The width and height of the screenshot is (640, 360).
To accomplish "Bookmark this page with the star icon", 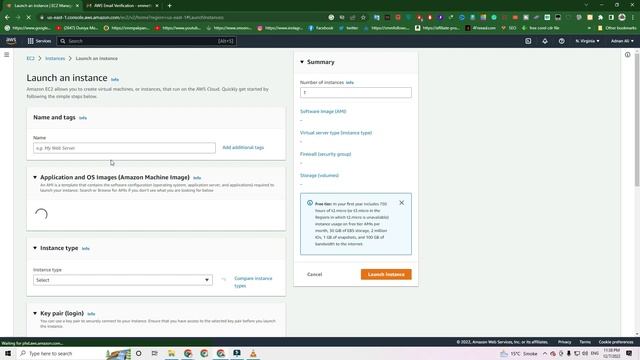I will [x=363, y=18].
